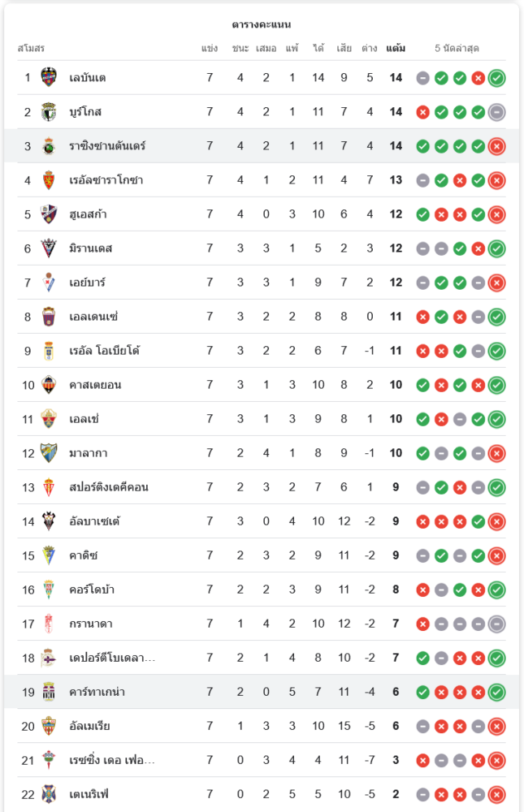Open the มิรานเดส team name link
Viewport: 524px width, 812px height.
(x=91, y=248)
